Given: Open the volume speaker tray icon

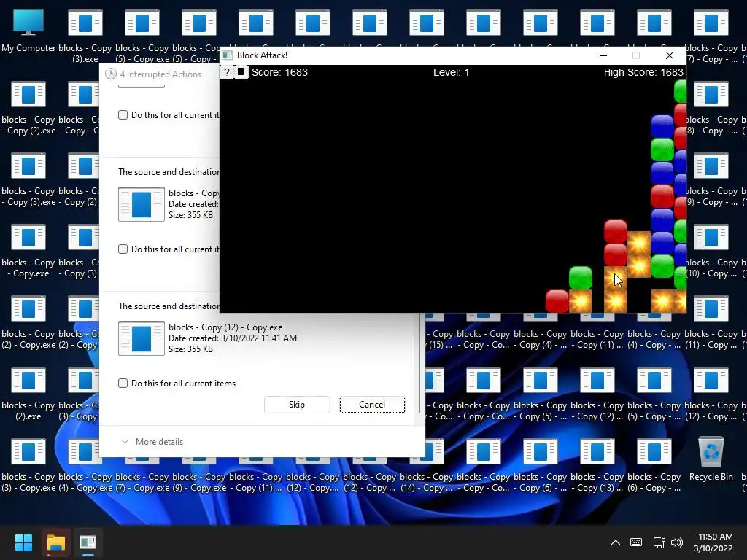Looking at the screenshot, I should (677, 542).
